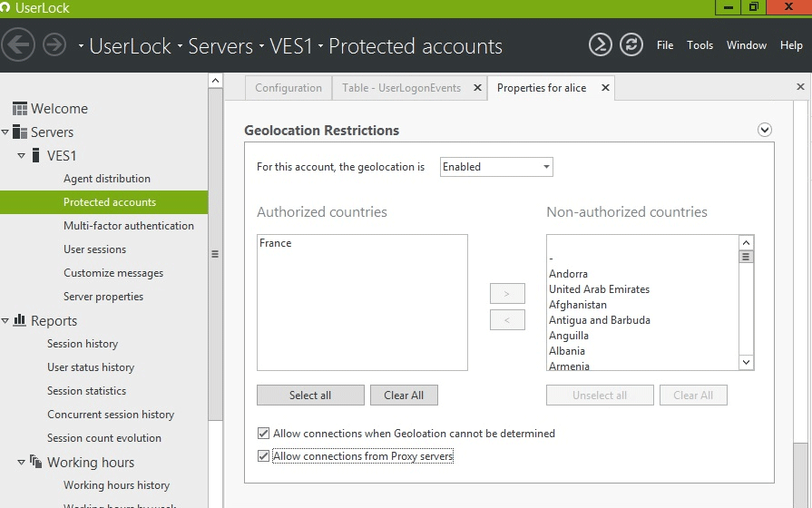Select United Arab Emirates in list
812x508 pixels.
[x=599, y=289]
